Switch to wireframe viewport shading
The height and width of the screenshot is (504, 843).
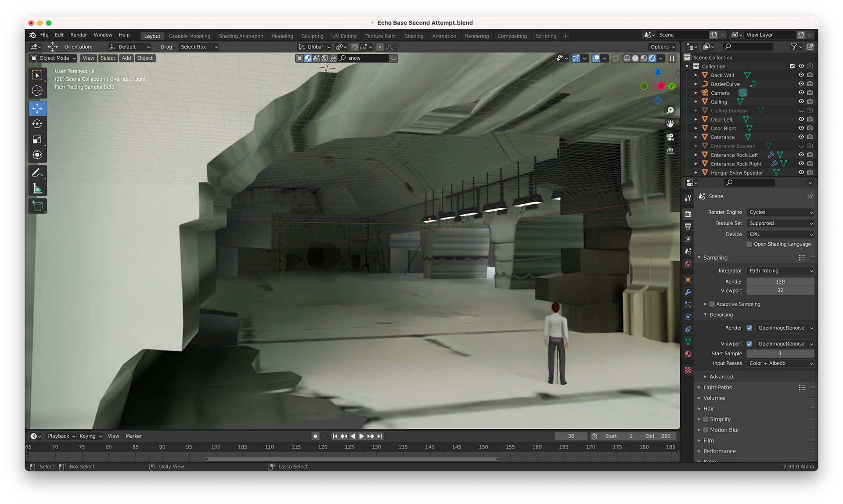pos(627,58)
